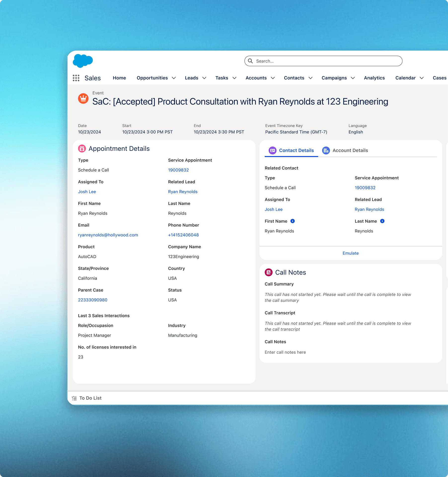The image size is (448, 477).
Task: Click inside the Search field
Action: 323,61
